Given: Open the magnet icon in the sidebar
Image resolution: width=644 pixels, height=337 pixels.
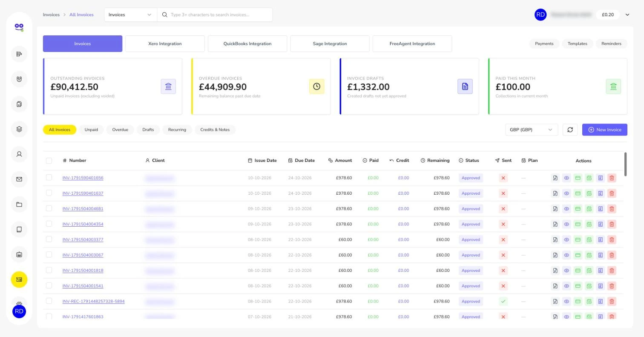Looking at the screenshot, I should click(19, 79).
